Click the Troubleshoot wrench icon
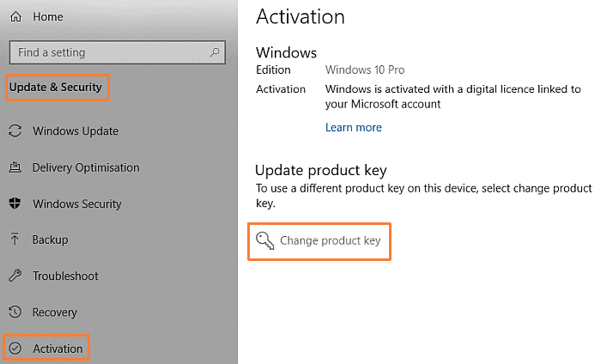Image resolution: width=601 pixels, height=364 pixels. tap(15, 276)
